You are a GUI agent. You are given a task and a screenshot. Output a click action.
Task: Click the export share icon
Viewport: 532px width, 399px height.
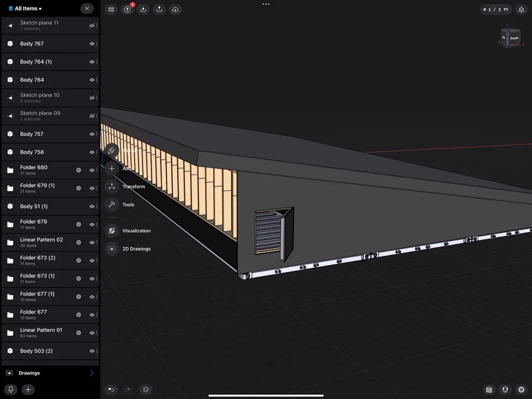pos(159,10)
